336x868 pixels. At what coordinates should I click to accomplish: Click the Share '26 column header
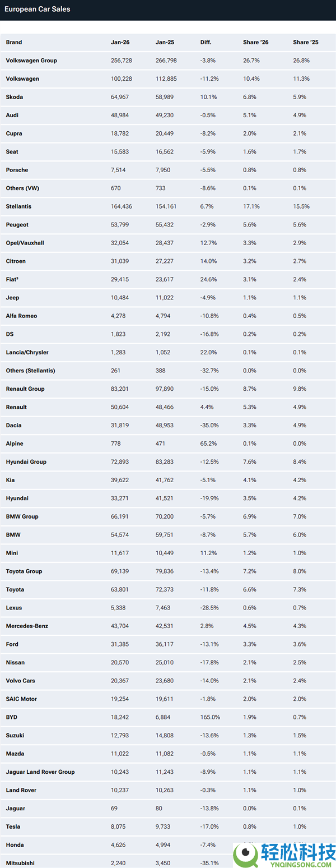pyautogui.click(x=255, y=43)
